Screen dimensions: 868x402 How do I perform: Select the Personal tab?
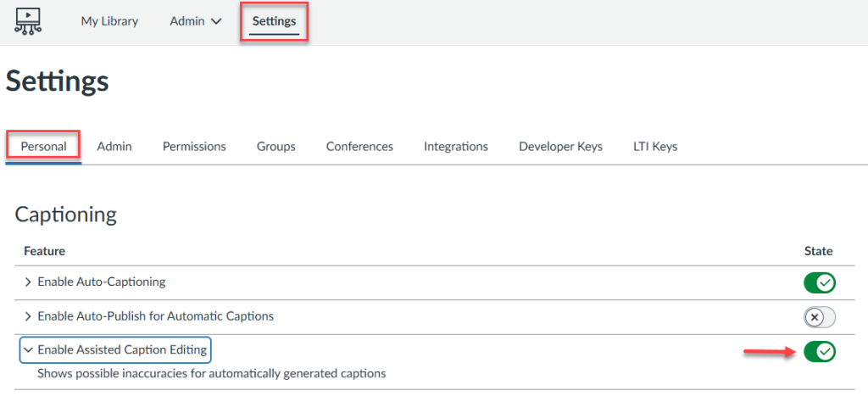coord(44,146)
